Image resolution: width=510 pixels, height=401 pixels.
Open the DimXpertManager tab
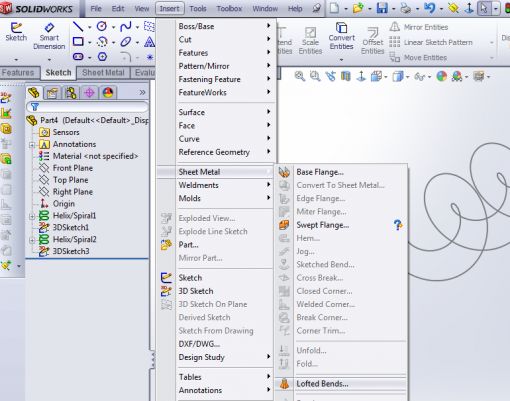tap(89, 93)
